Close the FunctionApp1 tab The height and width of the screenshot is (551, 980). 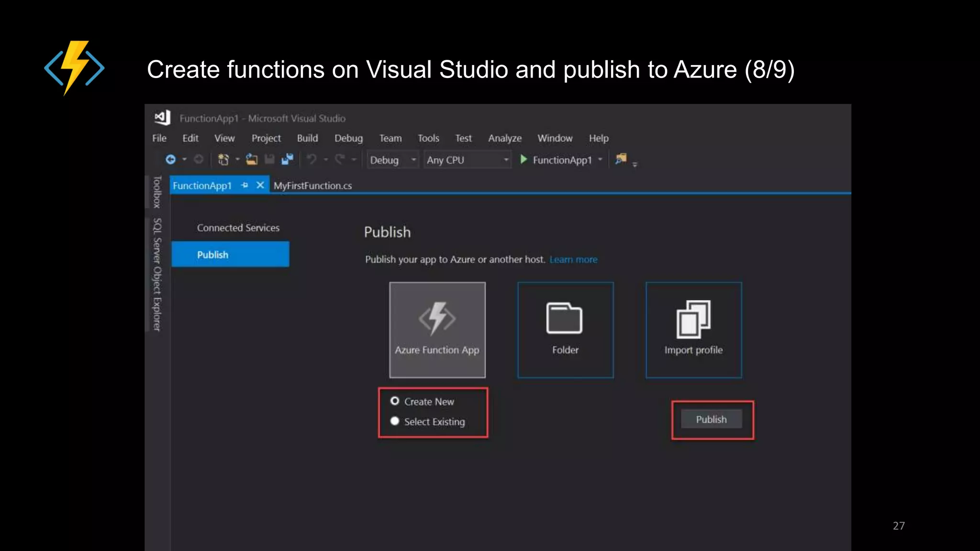click(x=260, y=185)
